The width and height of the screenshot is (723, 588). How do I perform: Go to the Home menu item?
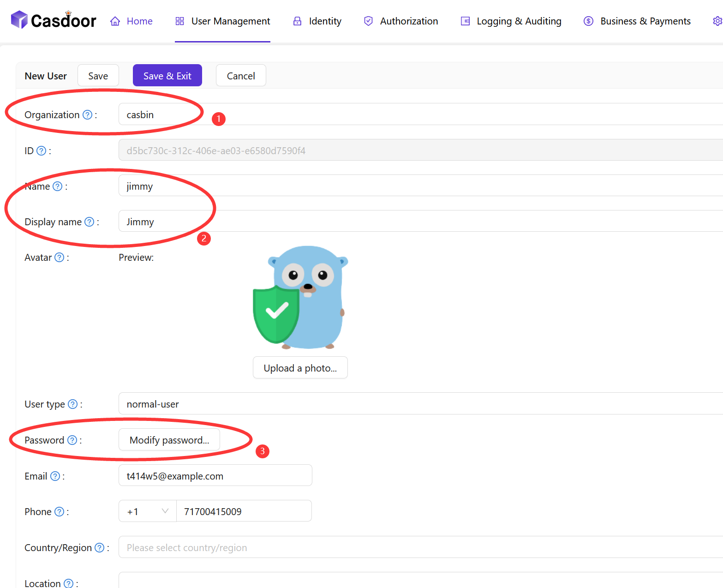point(131,21)
